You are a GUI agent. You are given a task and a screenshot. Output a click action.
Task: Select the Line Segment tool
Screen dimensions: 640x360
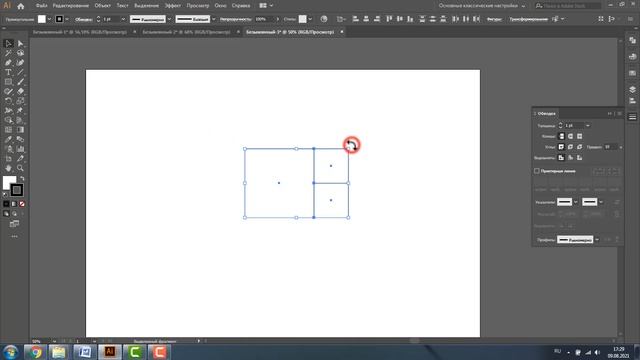(x=20, y=72)
